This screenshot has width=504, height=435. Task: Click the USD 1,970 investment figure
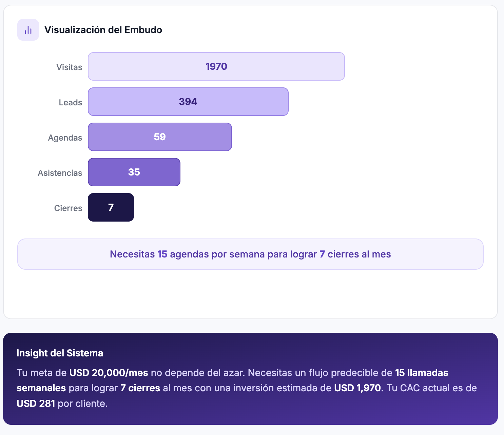coord(357,388)
